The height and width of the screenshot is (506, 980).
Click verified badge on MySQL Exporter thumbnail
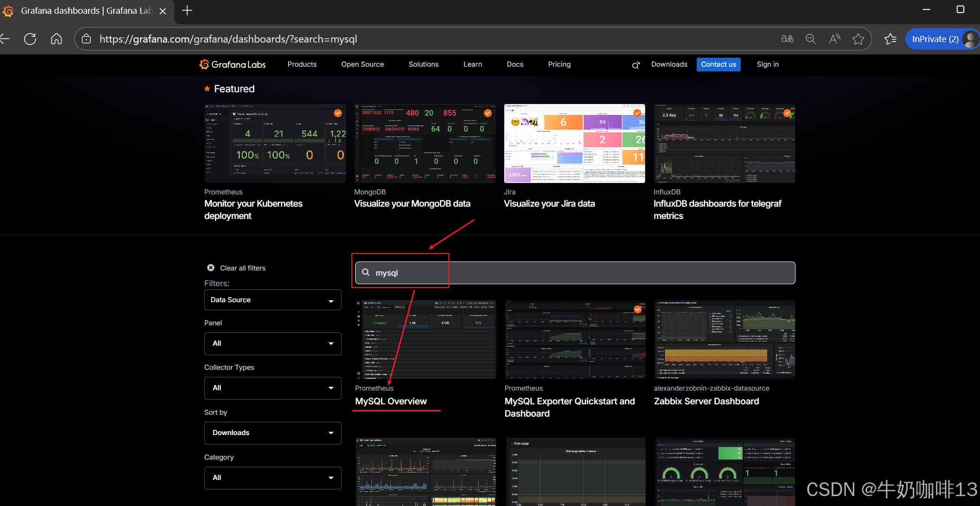pos(638,309)
